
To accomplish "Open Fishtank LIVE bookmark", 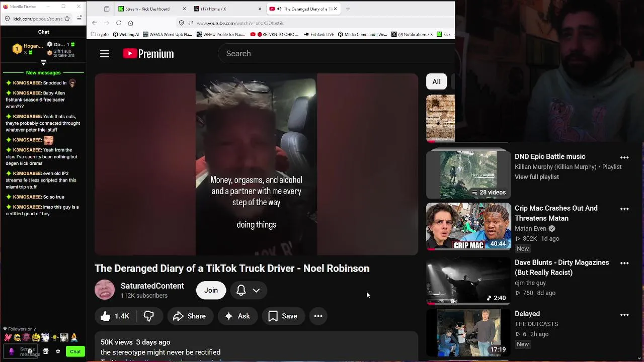I will point(318,34).
